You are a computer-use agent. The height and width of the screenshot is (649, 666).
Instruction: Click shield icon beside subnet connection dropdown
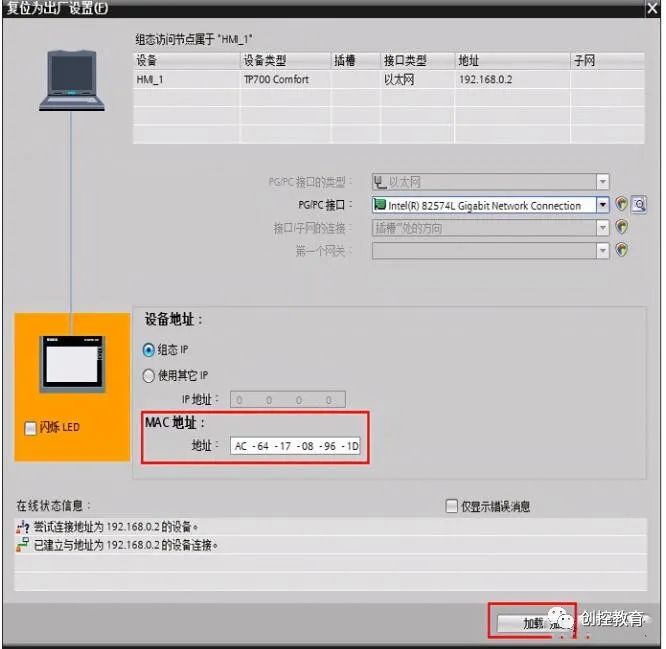pos(621,227)
